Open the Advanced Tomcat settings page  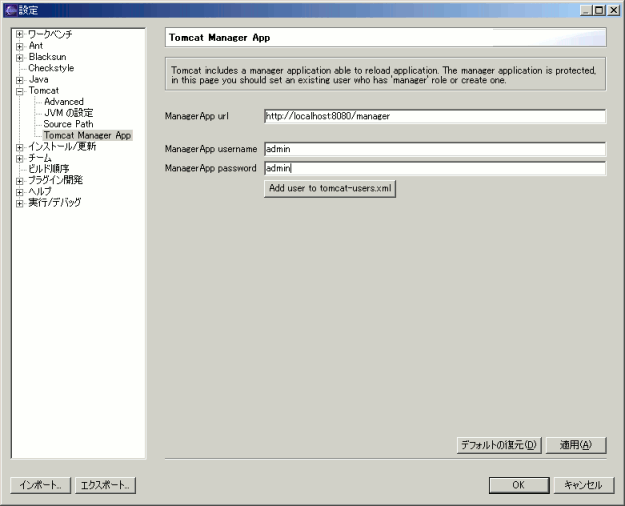[63, 102]
